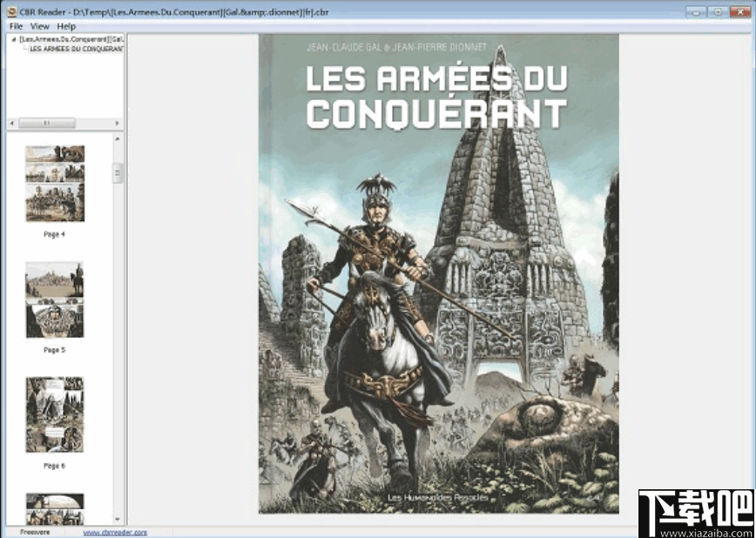Screen dimensions: 756x538
Task: Open the View menu
Action: (x=39, y=26)
